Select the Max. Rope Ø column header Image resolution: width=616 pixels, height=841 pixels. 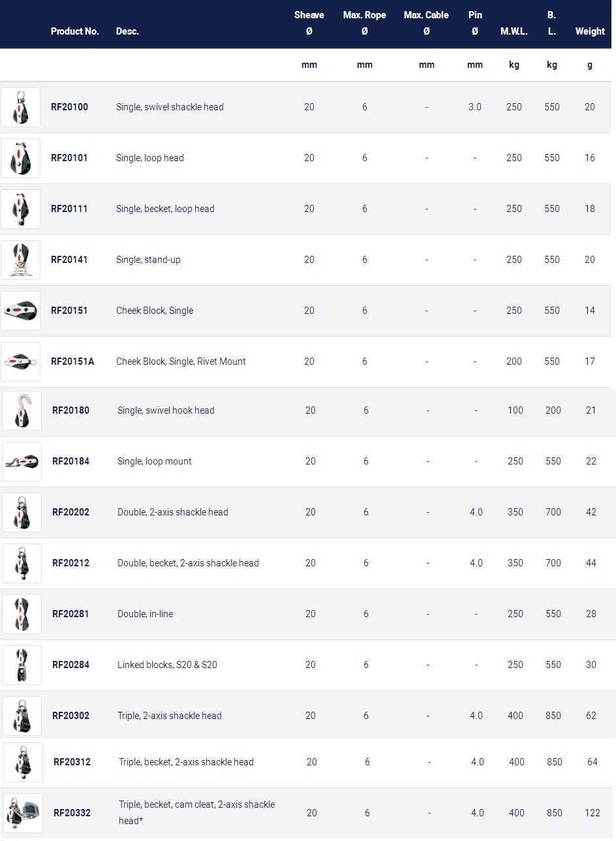(x=365, y=23)
